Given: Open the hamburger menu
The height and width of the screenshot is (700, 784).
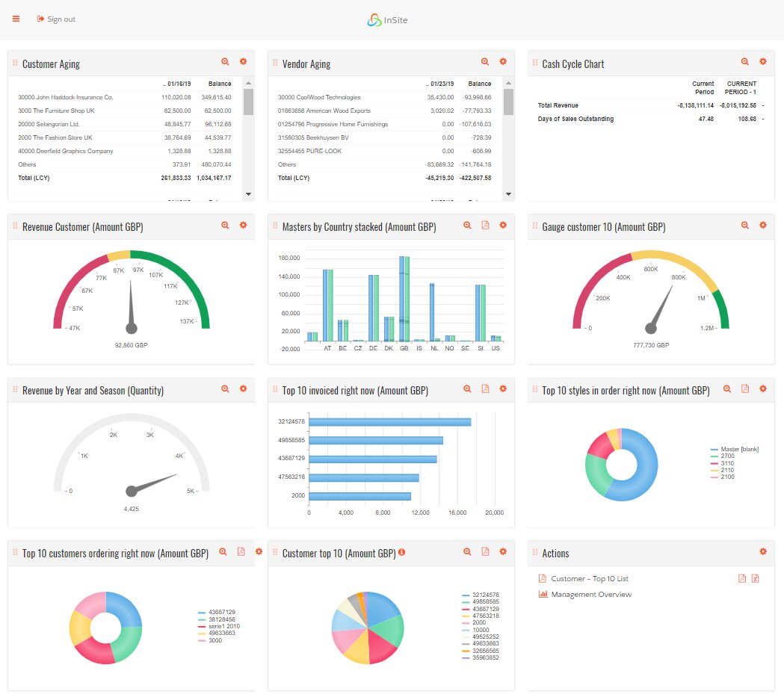Looking at the screenshot, I should click(x=16, y=19).
